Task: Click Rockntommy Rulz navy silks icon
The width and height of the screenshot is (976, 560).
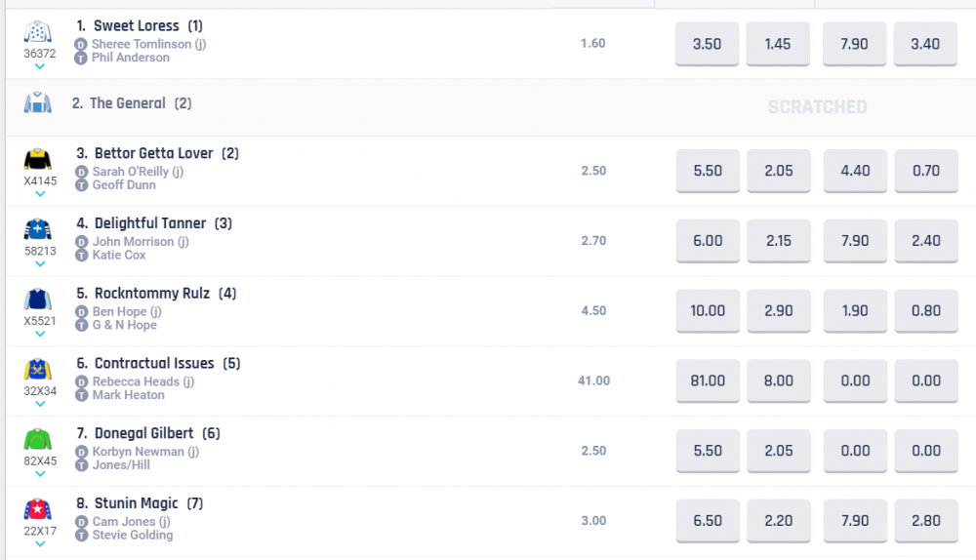Action: point(37,300)
